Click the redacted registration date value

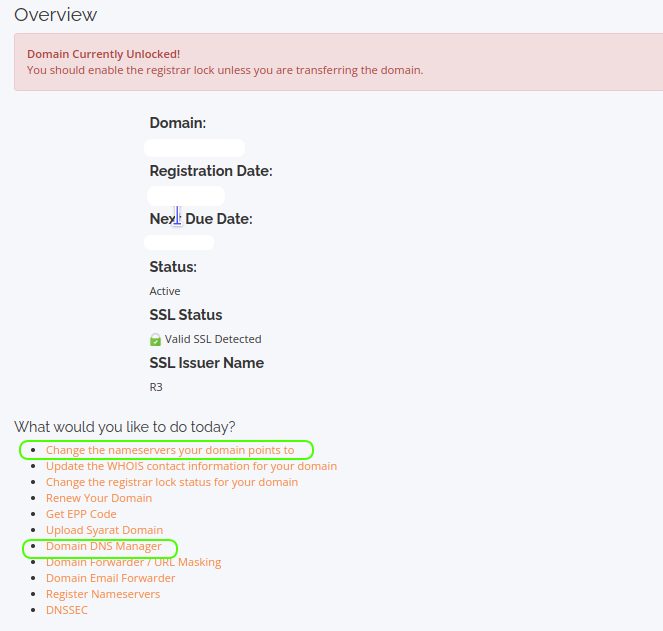coord(186,195)
